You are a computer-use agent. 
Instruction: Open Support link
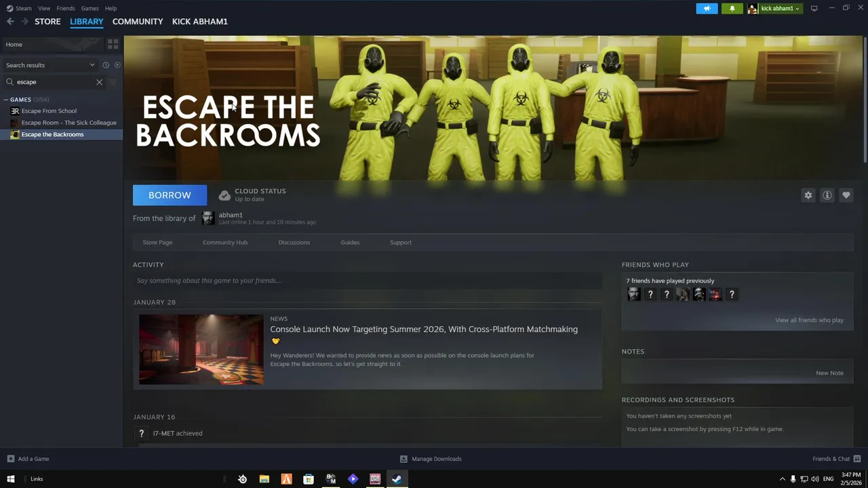click(401, 243)
